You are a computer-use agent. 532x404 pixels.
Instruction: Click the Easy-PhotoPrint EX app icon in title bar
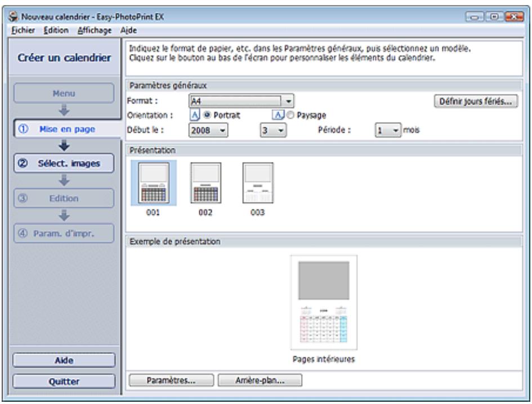14,17
